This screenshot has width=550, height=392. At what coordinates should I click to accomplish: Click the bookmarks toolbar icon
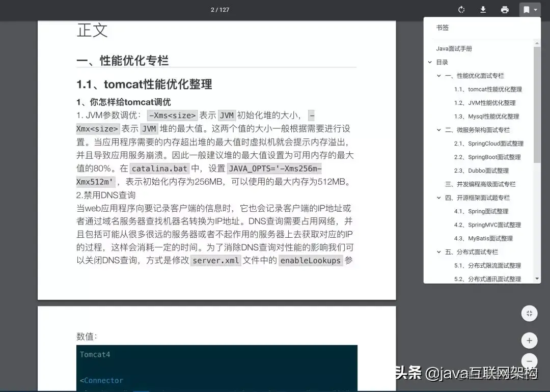(x=526, y=10)
